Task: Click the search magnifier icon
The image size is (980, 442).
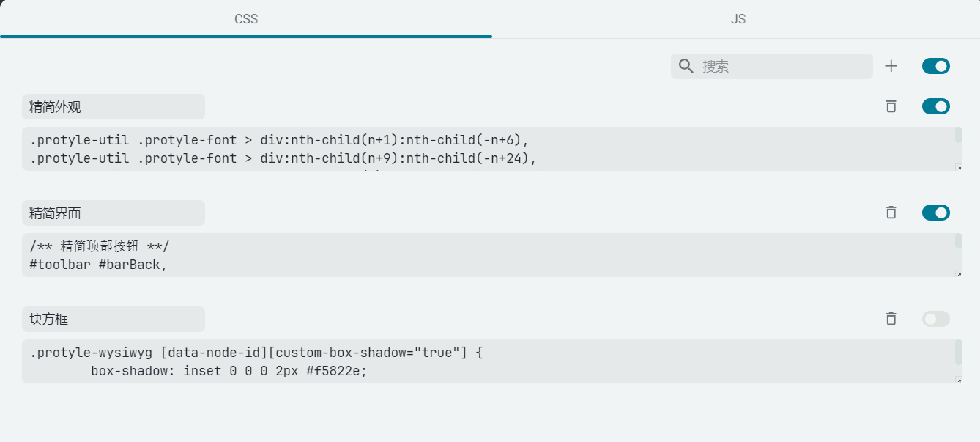Action: 686,66
